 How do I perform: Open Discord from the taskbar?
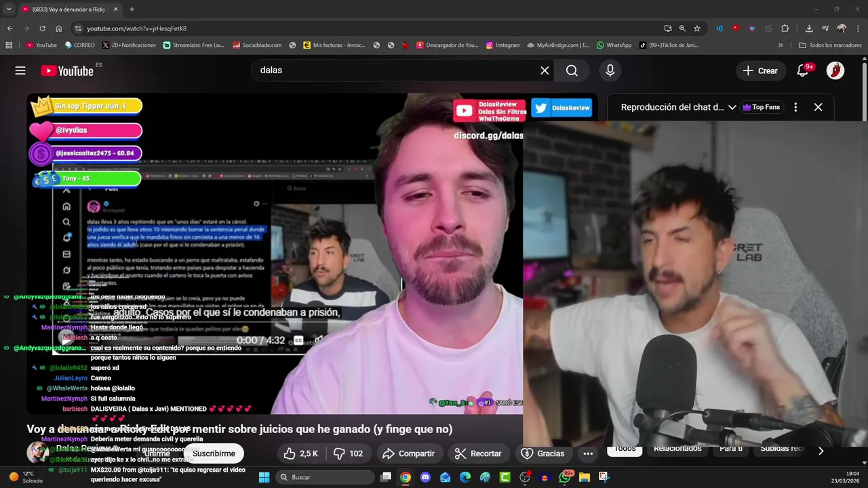pos(425,477)
